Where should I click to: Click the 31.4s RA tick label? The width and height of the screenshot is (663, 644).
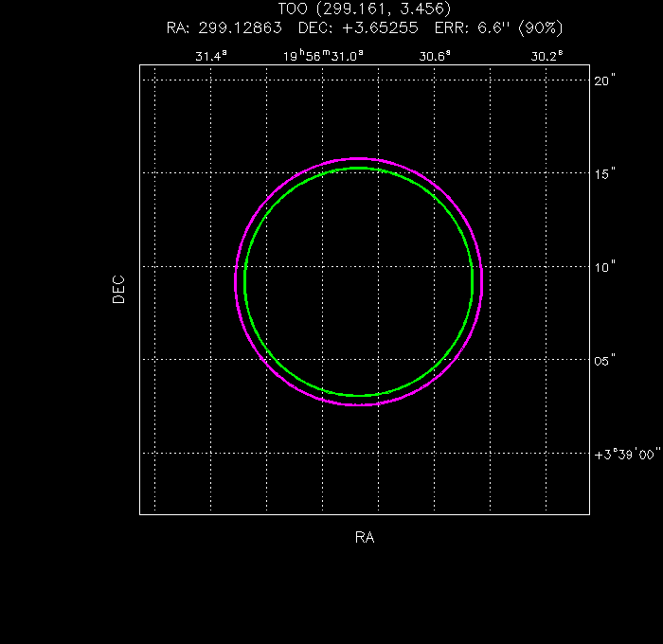point(210,57)
